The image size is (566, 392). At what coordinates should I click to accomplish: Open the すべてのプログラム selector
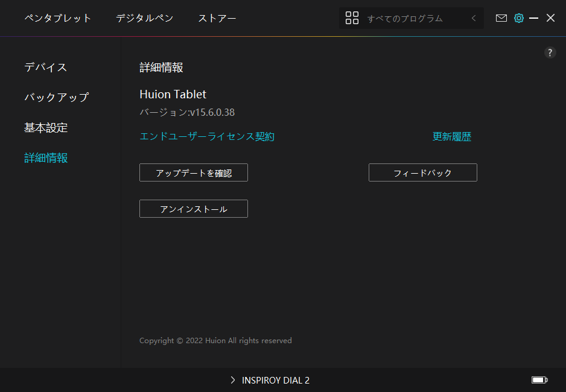(x=411, y=18)
